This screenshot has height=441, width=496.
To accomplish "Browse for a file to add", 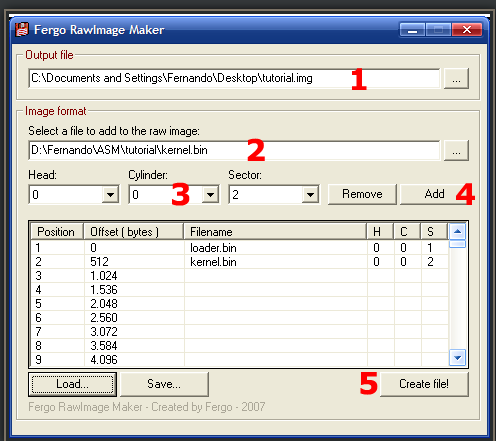I will pyautogui.click(x=456, y=151).
